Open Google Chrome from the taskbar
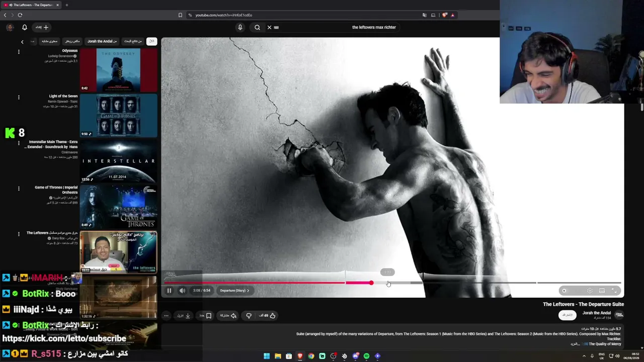Image resolution: width=644 pixels, height=362 pixels. [311, 356]
